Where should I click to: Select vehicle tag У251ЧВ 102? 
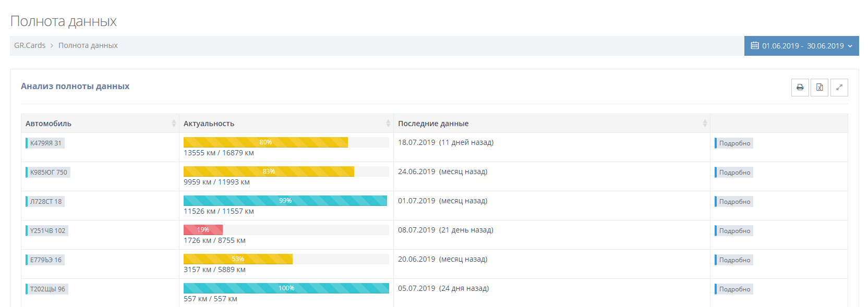(47, 231)
